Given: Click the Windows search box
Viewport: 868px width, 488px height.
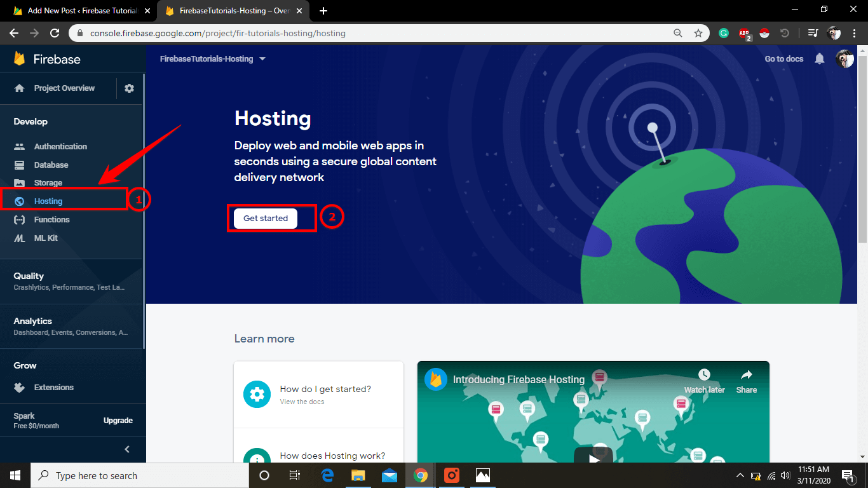Looking at the screenshot, I should click(x=140, y=475).
